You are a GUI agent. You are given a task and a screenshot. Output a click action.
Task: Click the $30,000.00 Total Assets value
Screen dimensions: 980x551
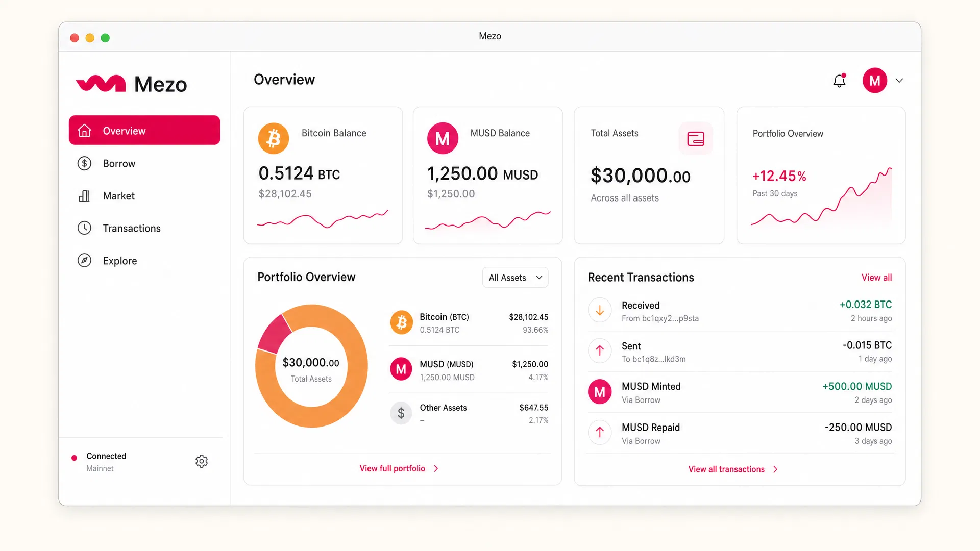[641, 176]
